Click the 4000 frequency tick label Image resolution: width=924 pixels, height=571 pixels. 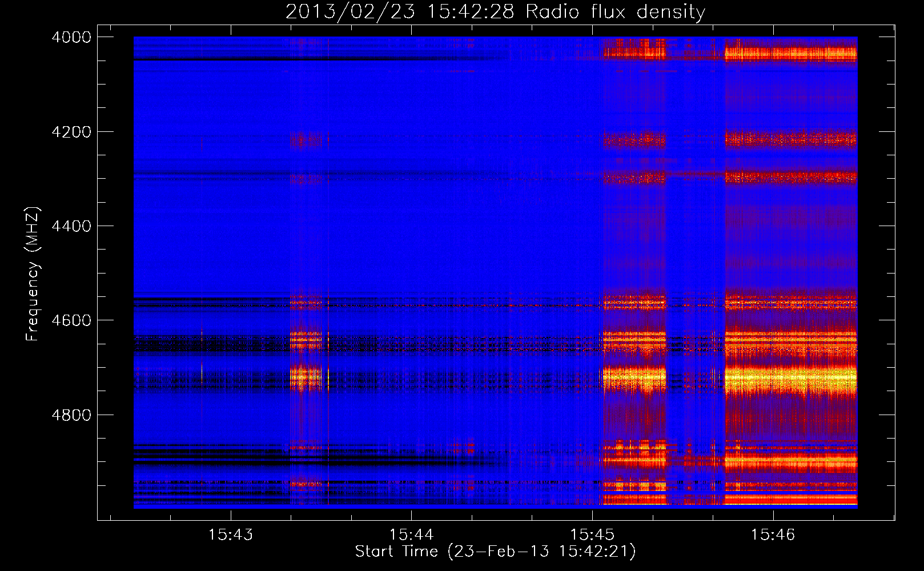71,37
